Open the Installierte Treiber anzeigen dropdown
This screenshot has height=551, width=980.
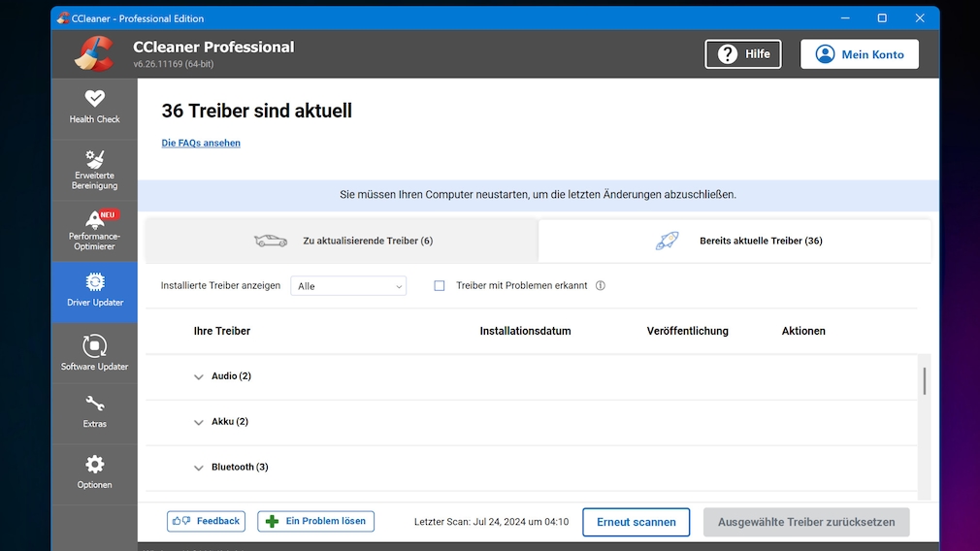pos(348,286)
